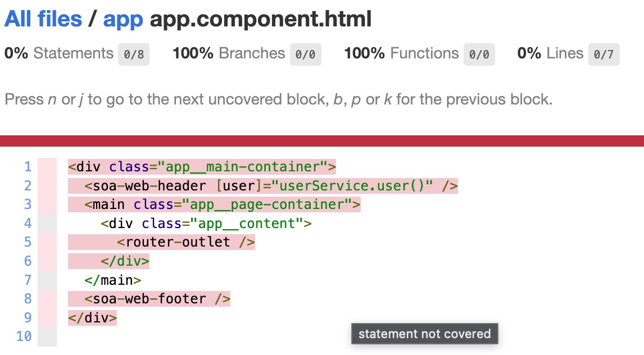
Task: Select line number 8 in the gutter
Action: 28,299
